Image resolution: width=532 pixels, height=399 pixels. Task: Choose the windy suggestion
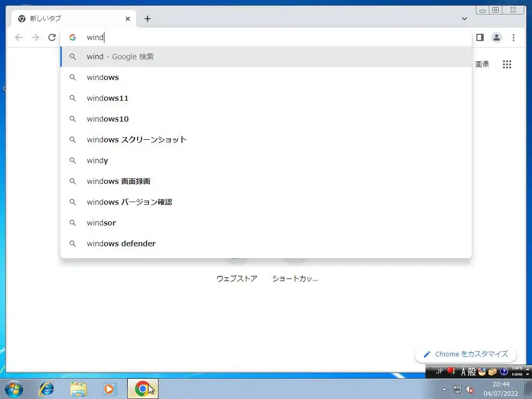[x=267, y=161]
